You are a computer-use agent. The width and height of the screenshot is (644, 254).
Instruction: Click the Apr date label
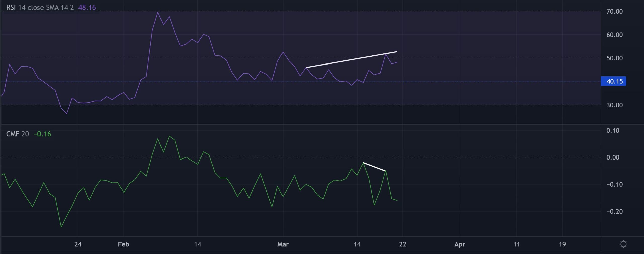(x=460, y=244)
